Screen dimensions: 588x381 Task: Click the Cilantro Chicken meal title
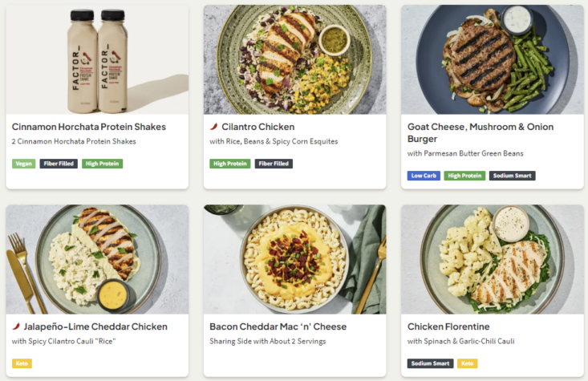pyautogui.click(x=258, y=127)
